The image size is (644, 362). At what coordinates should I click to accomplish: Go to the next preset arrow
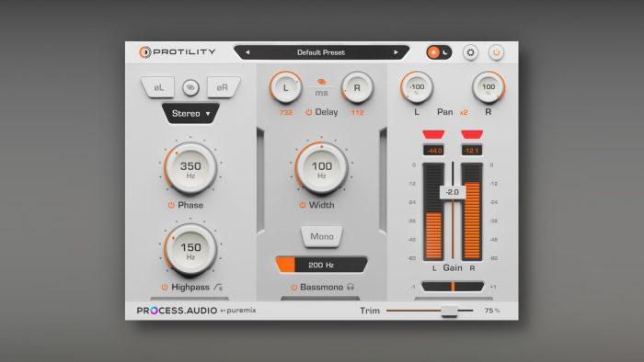point(396,52)
